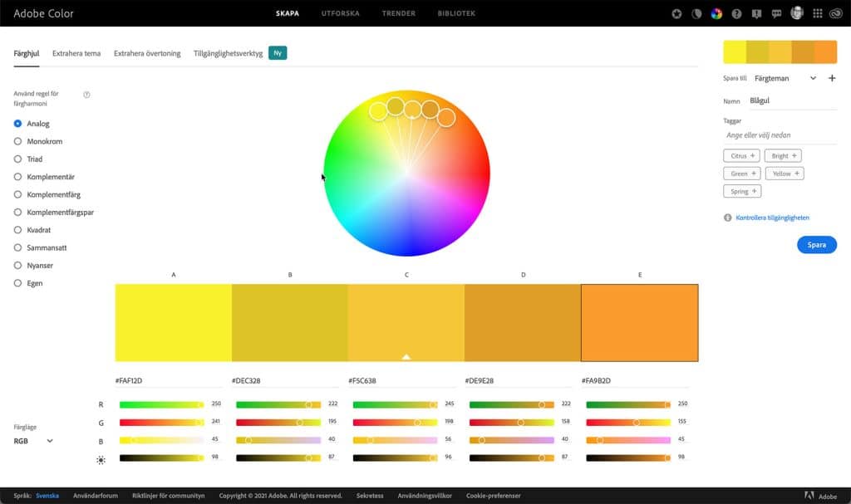This screenshot has height=504, width=851.
Task: Click the G slider for color C
Action: click(395, 422)
